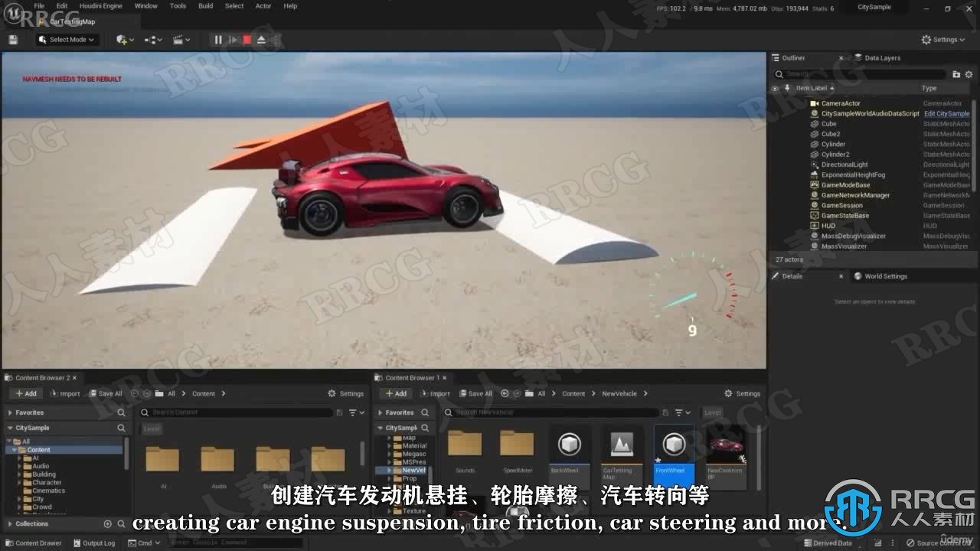Open Settings in Content Browser 2
The height and width of the screenshot is (551, 980).
346,393
